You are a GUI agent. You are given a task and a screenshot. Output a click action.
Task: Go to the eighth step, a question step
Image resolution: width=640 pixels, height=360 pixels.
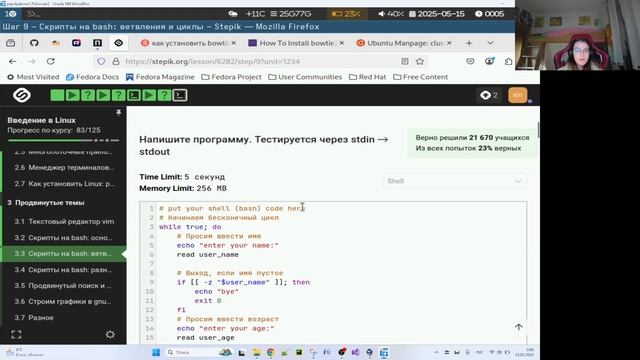pyautogui.click(x=164, y=95)
